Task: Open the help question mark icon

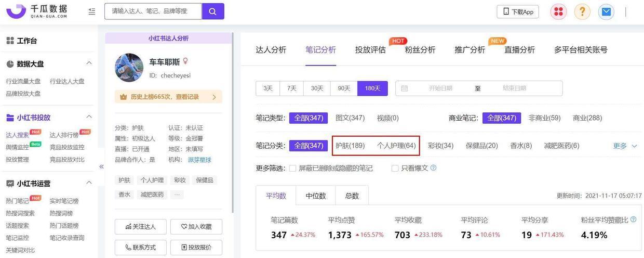Action: tap(582, 11)
